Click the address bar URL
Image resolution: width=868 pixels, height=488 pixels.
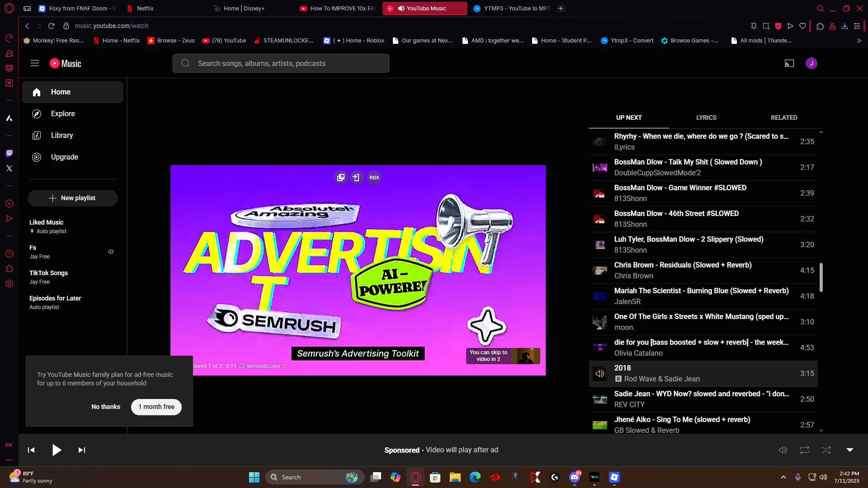tap(112, 26)
